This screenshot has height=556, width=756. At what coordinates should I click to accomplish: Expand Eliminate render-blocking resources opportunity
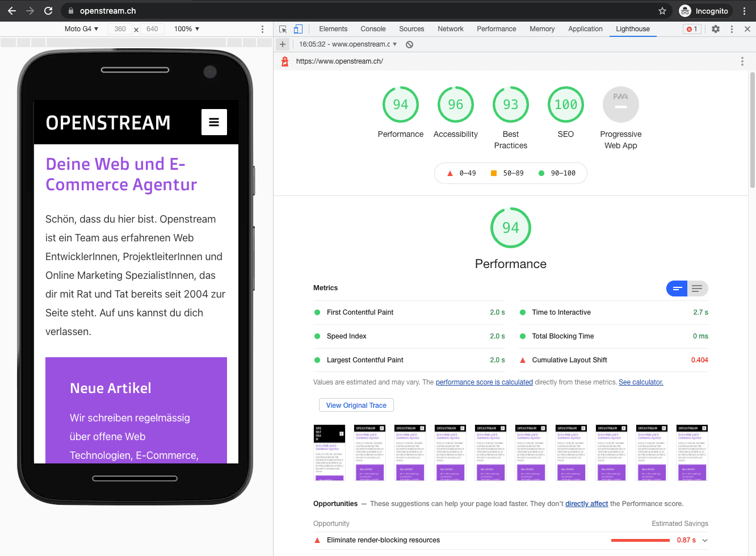tap(705, 540)
